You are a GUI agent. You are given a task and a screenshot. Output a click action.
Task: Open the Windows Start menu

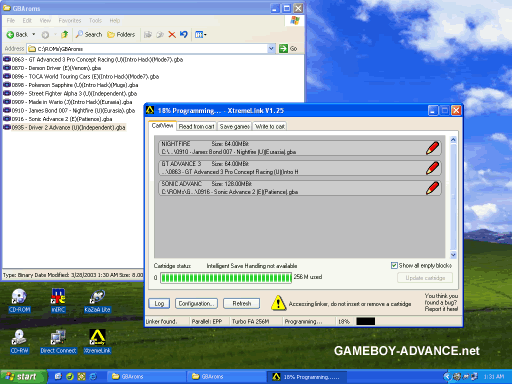pos(23,377)
